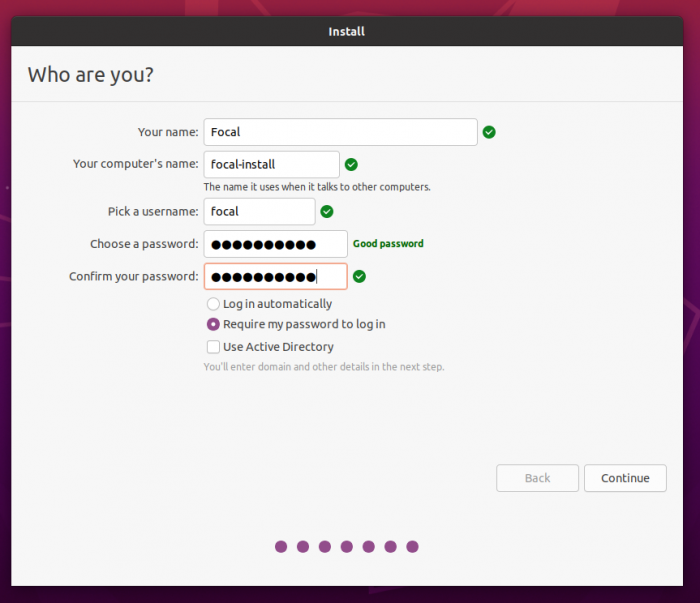This screenshot has height=603, width=700.
Task: Click the Back button
Action: [x=537, y=478]
